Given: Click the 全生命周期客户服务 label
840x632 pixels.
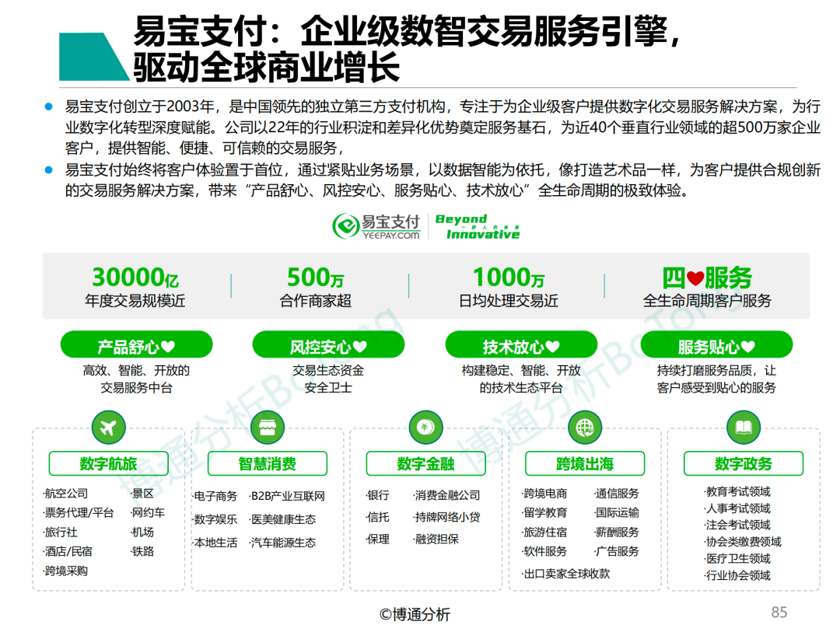Looking at the screenshot, I should coord(707,301).
